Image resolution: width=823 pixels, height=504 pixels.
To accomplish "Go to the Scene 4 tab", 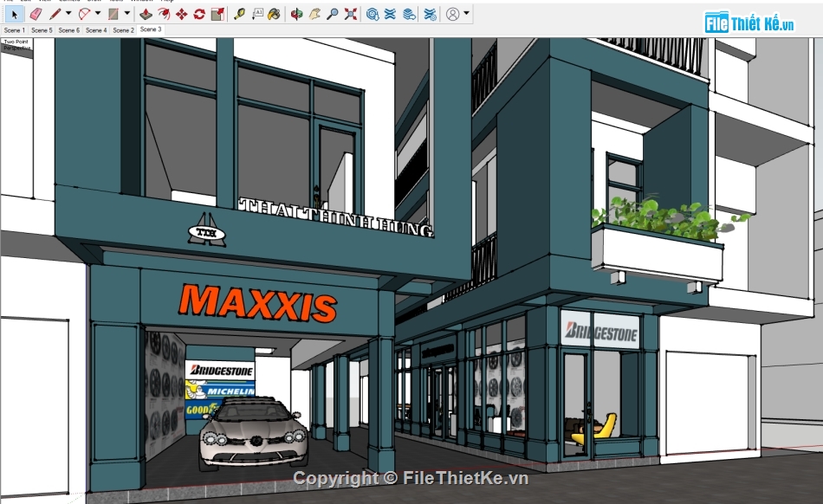I will 96,30.
